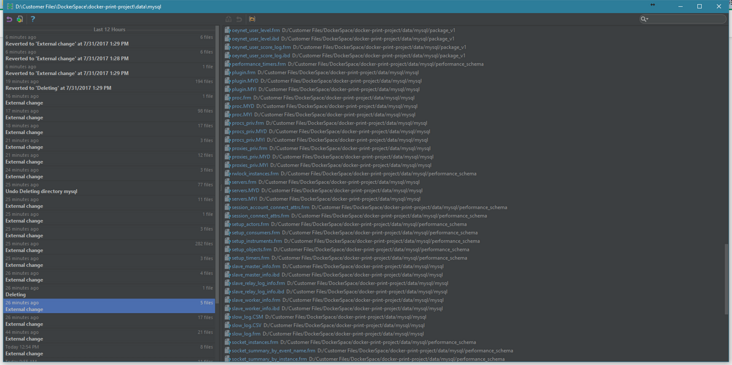
Task: Click servers.MYI in the file list
Action: [x=245, y=199]
